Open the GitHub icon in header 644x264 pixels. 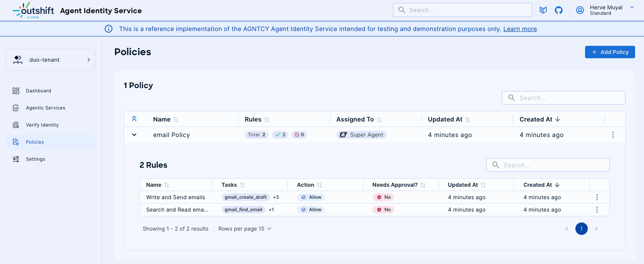click(559, 10)
